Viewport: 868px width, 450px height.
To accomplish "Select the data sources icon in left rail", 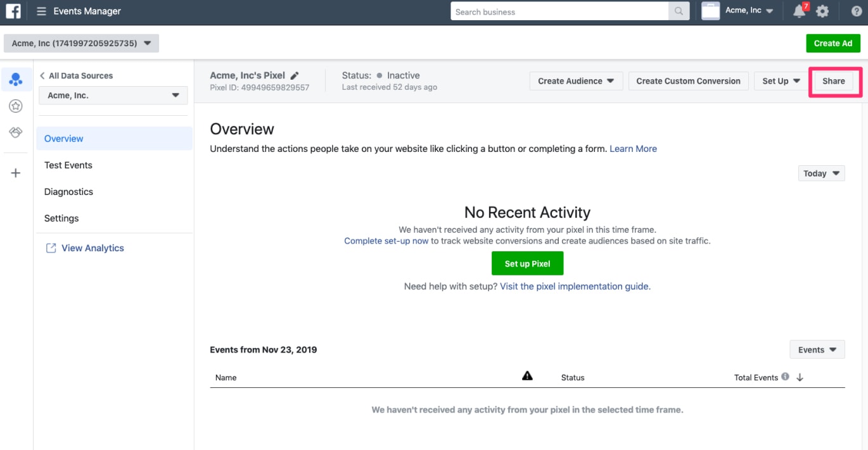I will click(16, 80).
